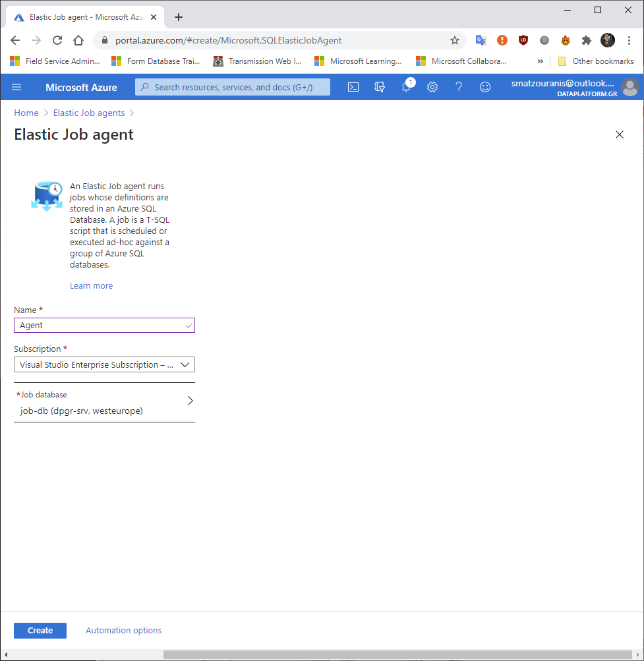Screen dimensions: 644x661
Task: Focus the Search resources box
Action: point(233,87)
